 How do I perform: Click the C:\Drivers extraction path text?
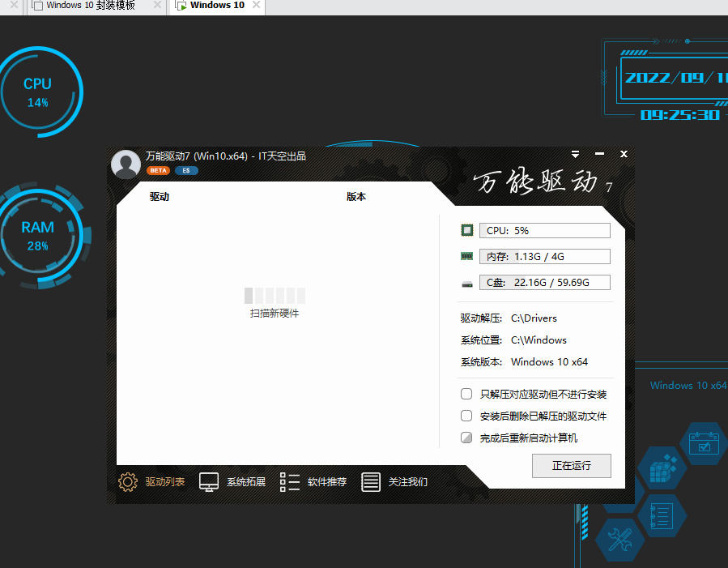point(534,318)
